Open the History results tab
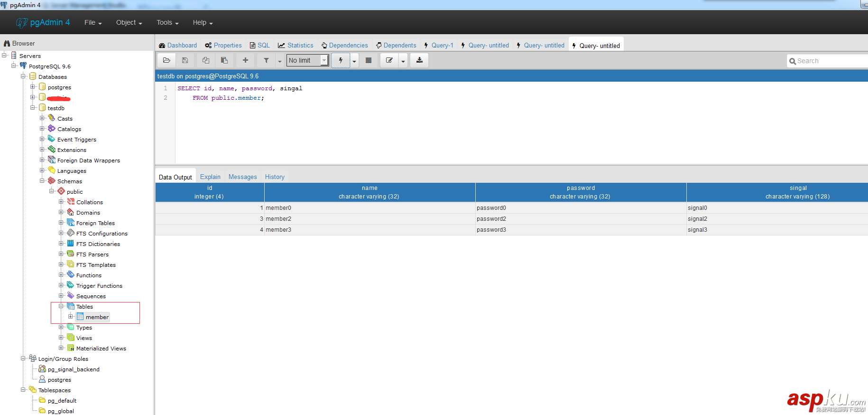The height and width of the screenshot is (415, 868). click(x=275, y=177)
